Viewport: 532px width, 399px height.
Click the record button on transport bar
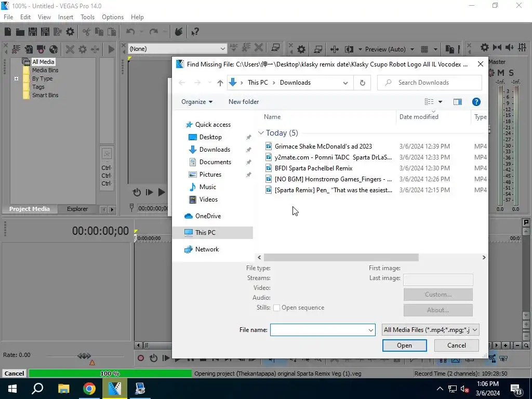tap(140, 358)
